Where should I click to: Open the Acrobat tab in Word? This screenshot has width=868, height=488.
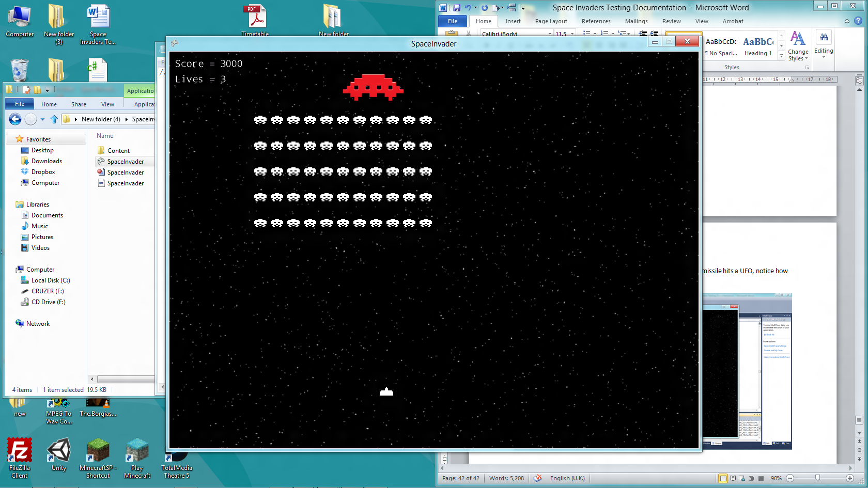tap(733, 21)
